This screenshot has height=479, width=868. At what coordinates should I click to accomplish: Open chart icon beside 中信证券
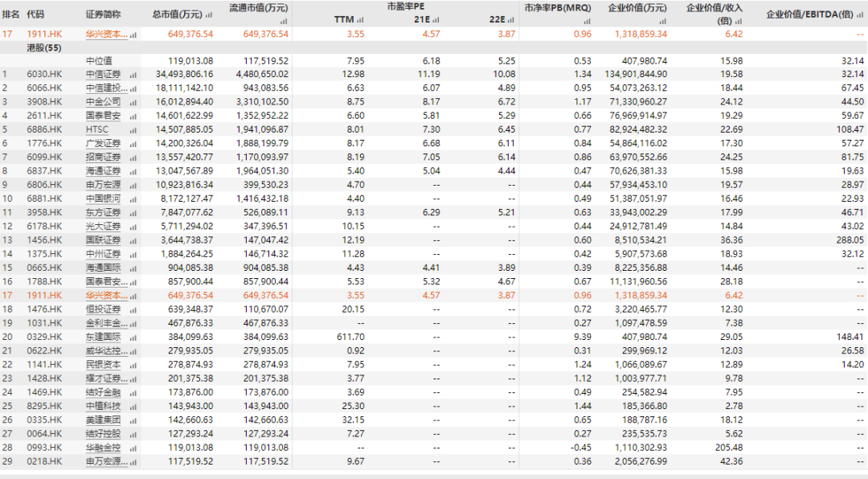133,74
